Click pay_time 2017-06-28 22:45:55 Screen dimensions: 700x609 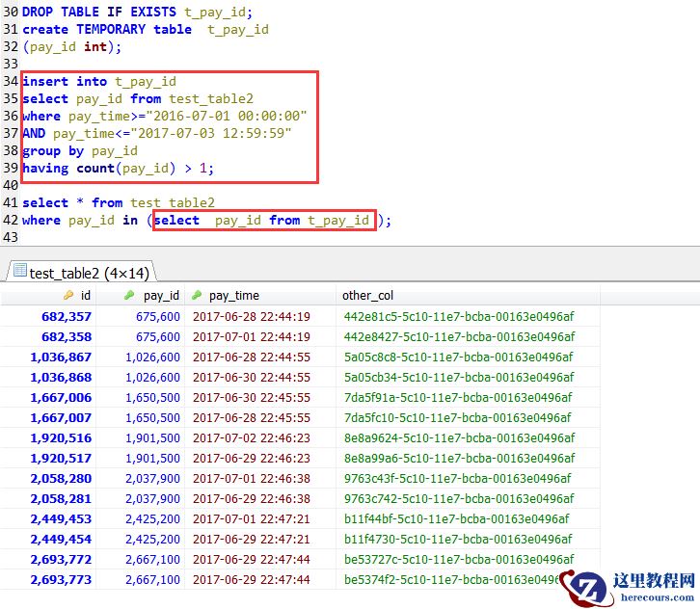coord(252,417)
